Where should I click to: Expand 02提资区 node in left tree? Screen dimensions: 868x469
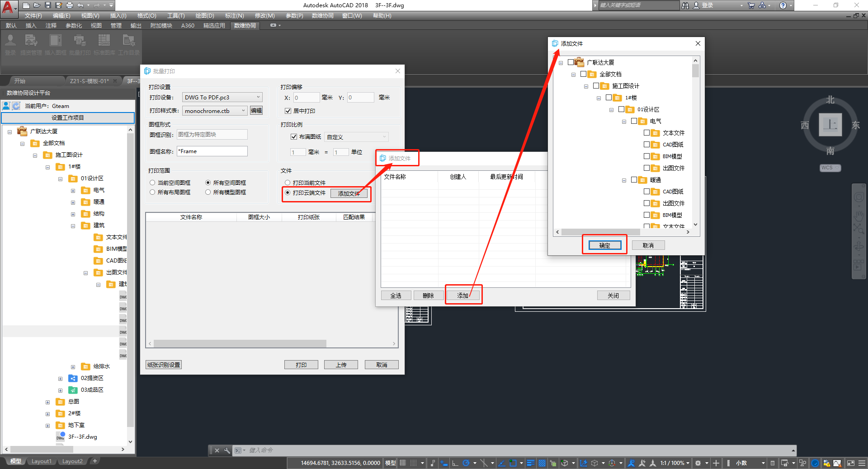(60, 378)
